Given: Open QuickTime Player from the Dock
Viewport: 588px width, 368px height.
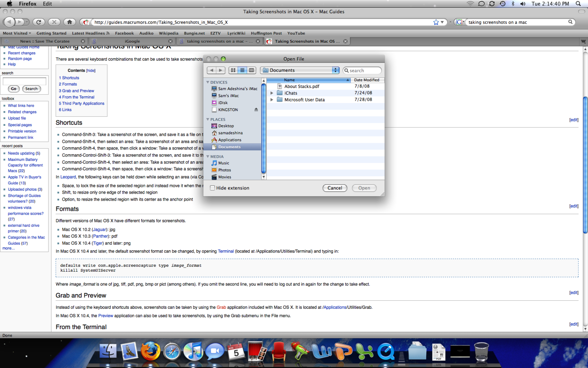Looking at the screenshot, I should (x=386, y=352).
